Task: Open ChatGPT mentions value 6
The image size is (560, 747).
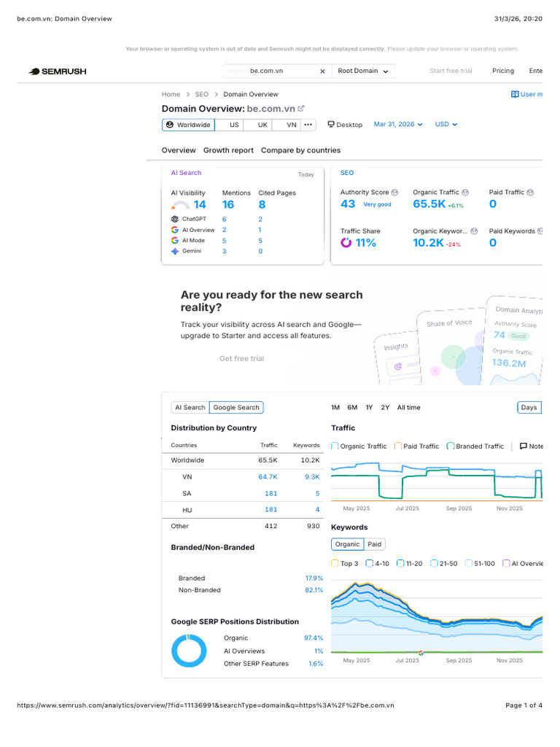Action: click(x=225, y=219)
